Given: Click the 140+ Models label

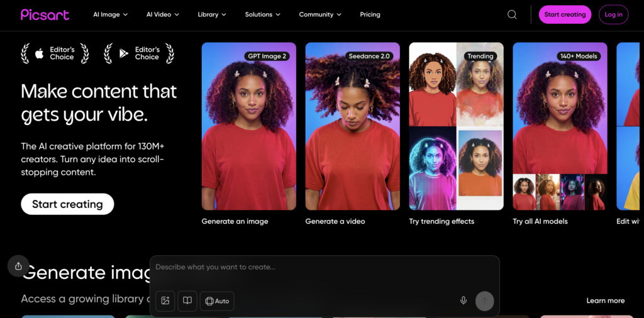Looking at the screenshot, I should coord(579,56).
